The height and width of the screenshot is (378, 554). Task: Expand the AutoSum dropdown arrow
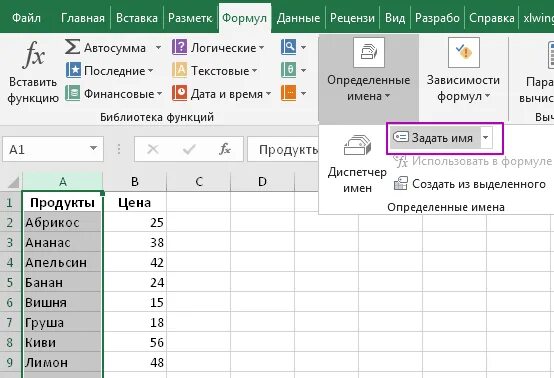coord(158,47)
